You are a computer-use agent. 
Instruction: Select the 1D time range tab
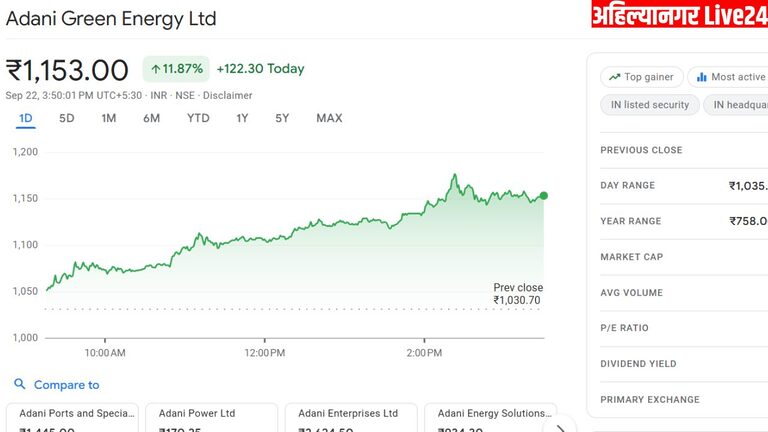(x=26, y=118)
